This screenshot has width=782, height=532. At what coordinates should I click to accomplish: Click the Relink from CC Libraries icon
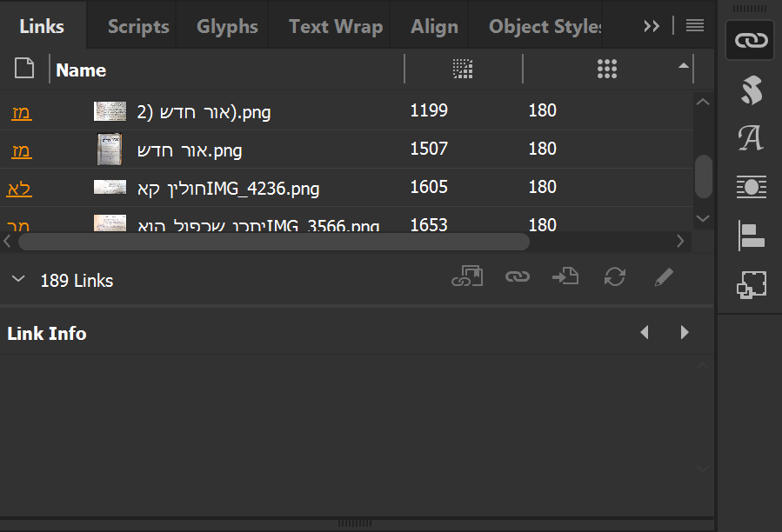coord(467,278)
